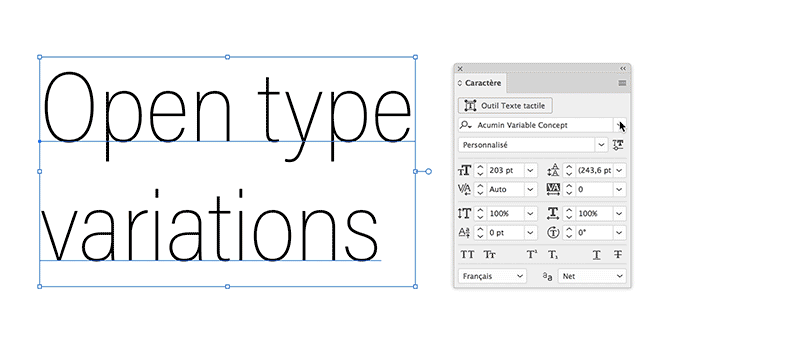Open the tracking 0 dropdown
800x360 pixels.
point(619,189)
